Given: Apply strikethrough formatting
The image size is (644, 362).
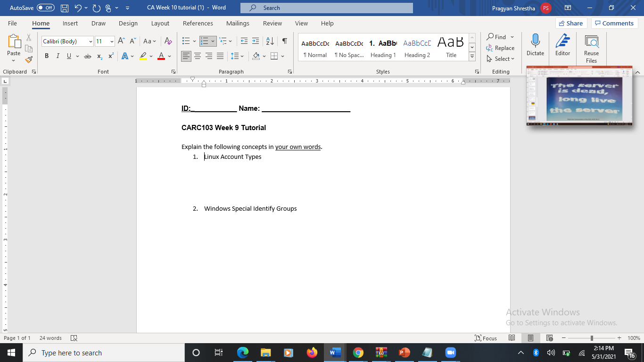Looking at the screenshot, I should click(87, 56).
